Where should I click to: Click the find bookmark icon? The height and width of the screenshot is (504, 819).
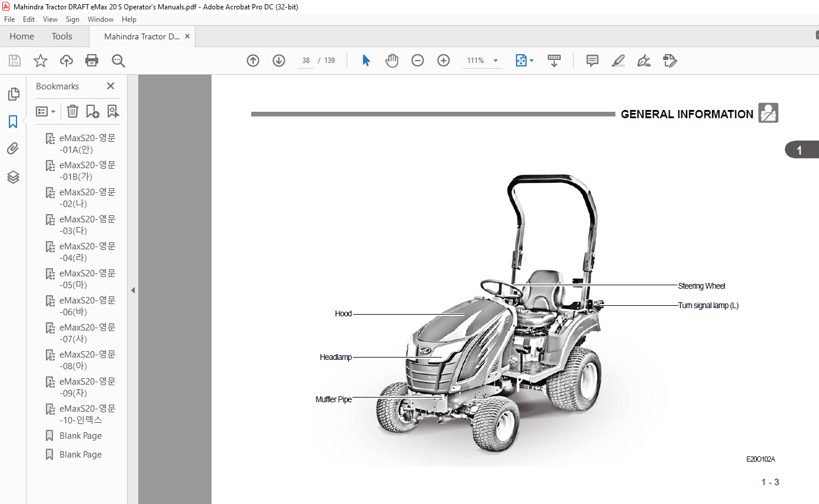pos(112,111)
